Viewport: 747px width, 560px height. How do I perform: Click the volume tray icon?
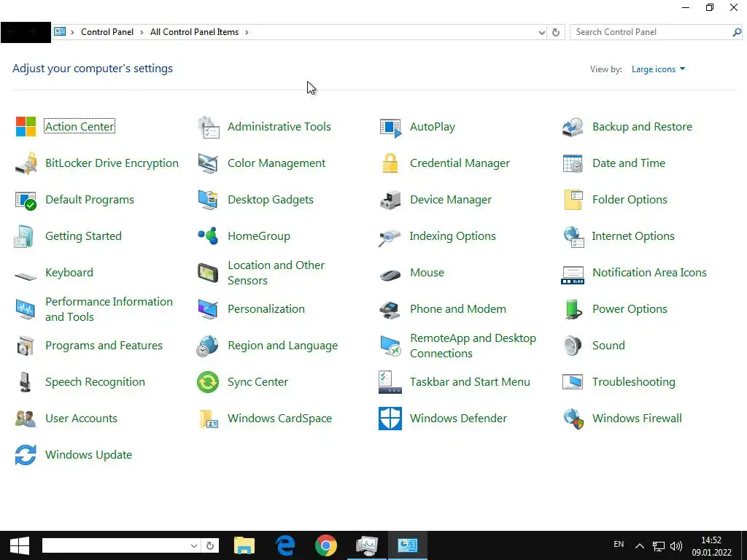click(676, 546)
